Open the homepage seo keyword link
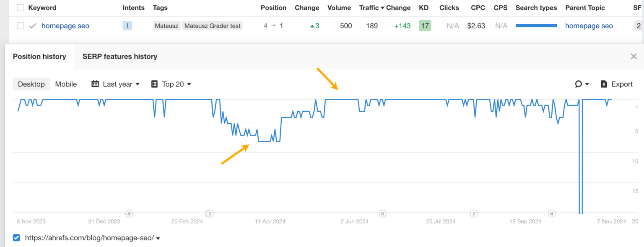 65,26
